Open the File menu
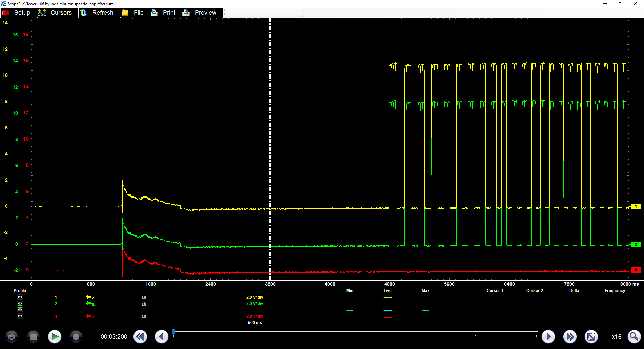The height and width of the screenshot is (349, 644). tap(135, 13)
